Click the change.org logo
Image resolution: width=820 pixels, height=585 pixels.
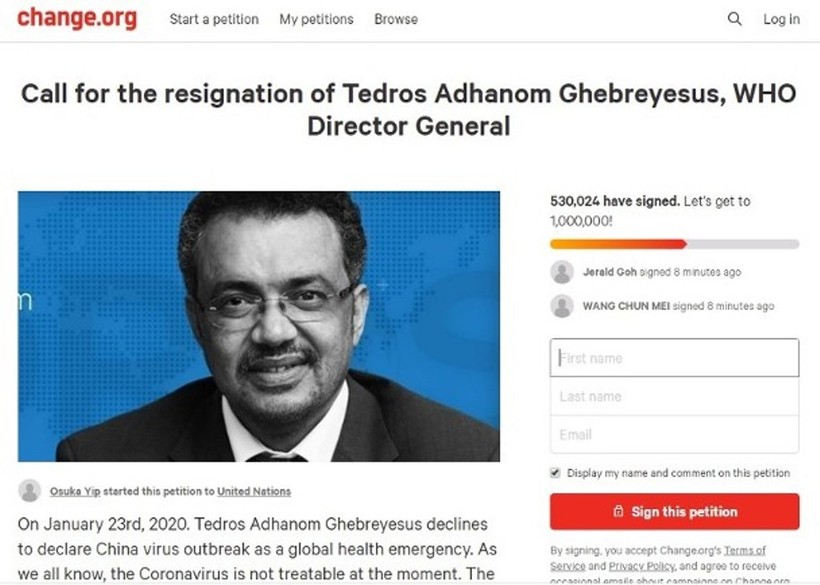[77, 17]
